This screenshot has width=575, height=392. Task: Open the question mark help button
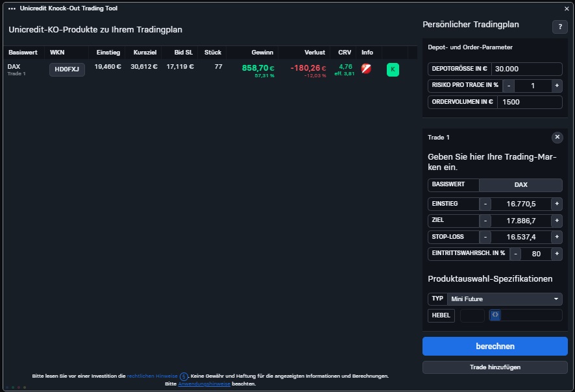[x=560, y=27]
